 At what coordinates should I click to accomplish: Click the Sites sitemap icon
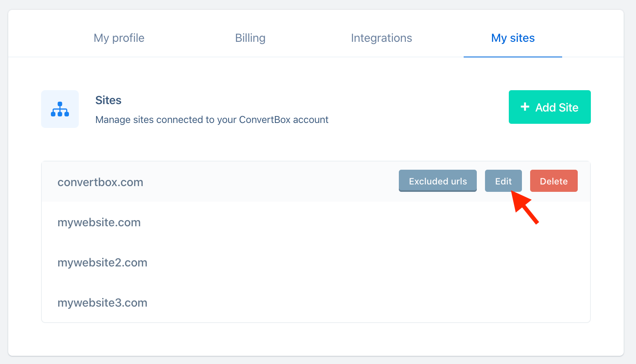[60, 109]
